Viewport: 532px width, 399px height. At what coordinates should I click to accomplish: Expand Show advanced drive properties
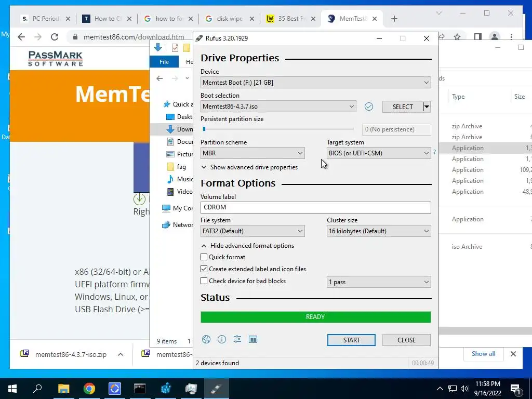[250, 167]
